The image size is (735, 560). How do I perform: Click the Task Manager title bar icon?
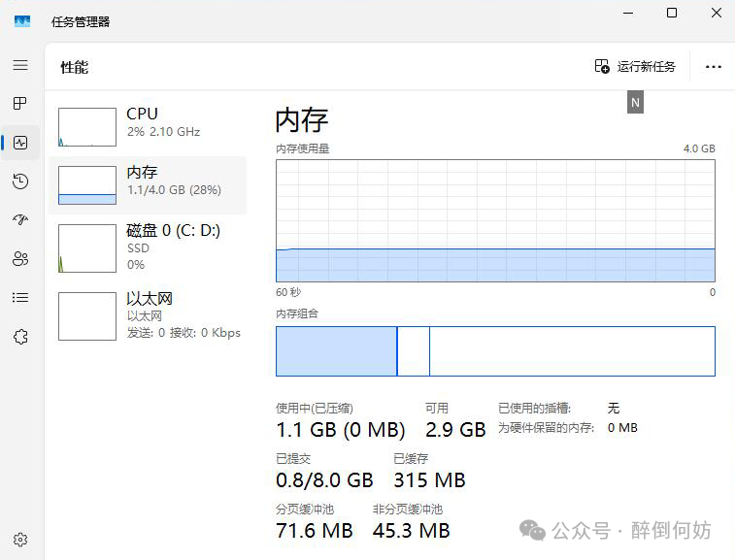click(x=21, y=21)
